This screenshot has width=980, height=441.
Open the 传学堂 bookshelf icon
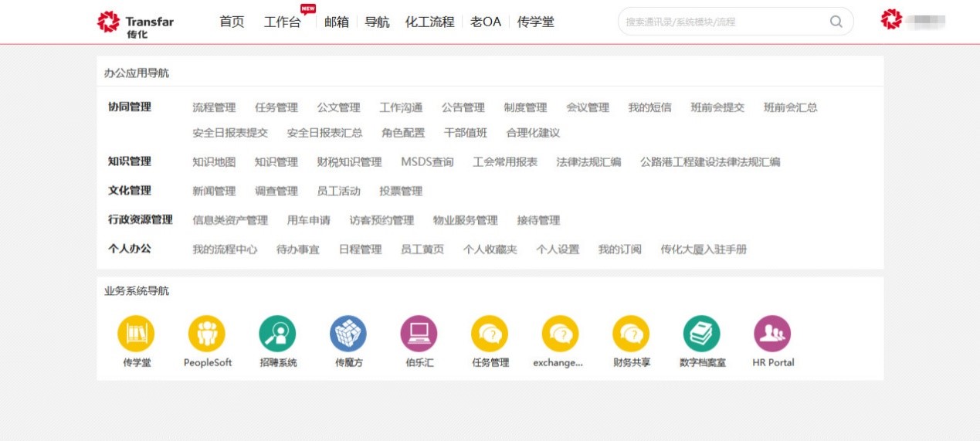136,334
